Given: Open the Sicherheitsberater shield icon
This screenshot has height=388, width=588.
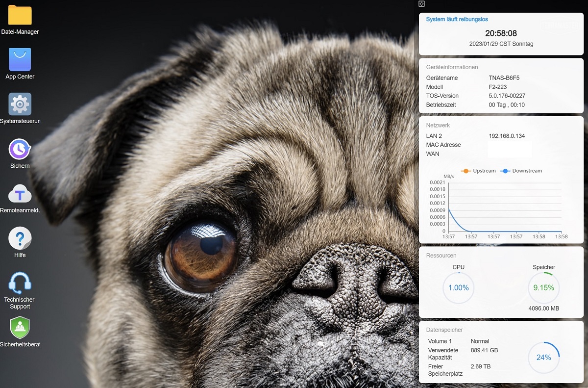Looking at the screenshot, I should pos(20,328).
